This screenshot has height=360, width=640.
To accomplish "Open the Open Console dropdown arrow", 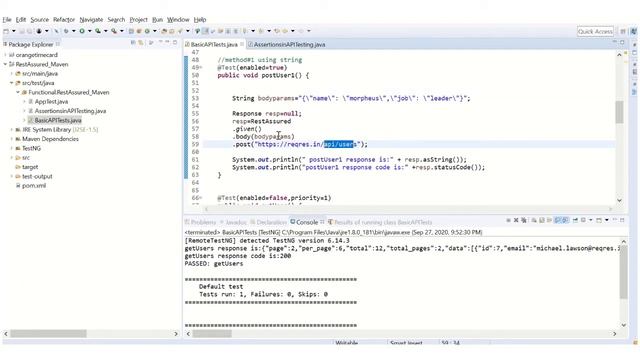I will (607, 220).
